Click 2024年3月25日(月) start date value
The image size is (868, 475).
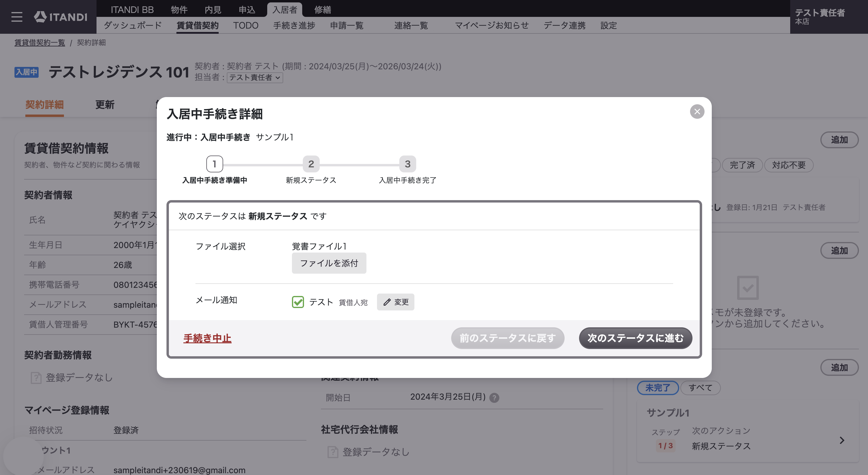[448, 397]
